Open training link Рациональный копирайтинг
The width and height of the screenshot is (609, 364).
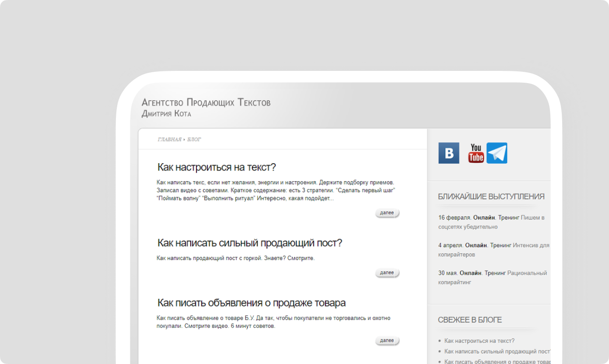pyautogui.click(x=493, y=278)
